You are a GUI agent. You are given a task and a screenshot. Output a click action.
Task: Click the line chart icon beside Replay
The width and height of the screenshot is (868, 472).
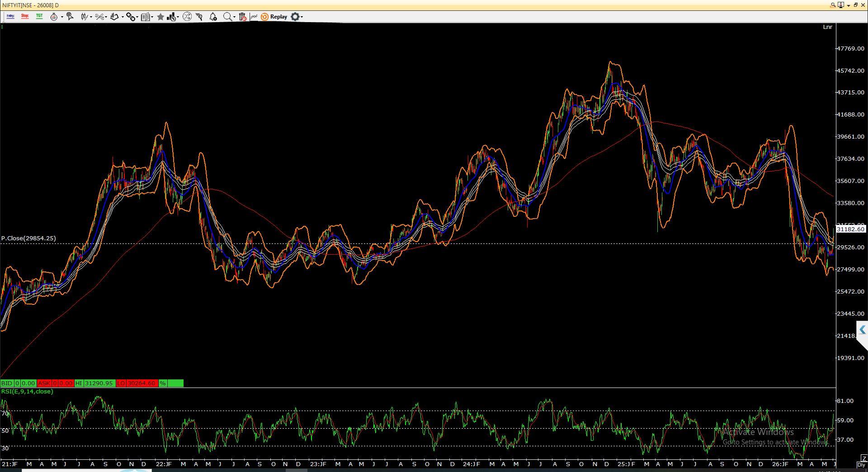pyautogui.click(x=254, y=17)
